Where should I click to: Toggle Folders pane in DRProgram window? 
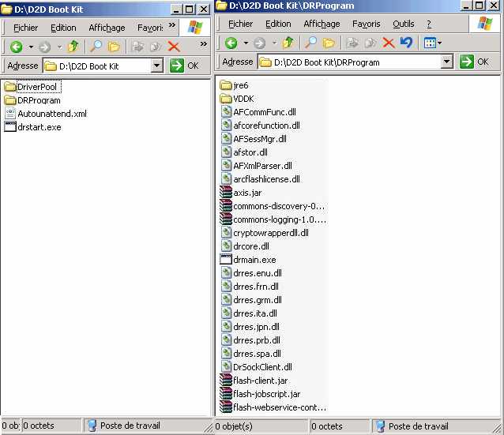328,43
